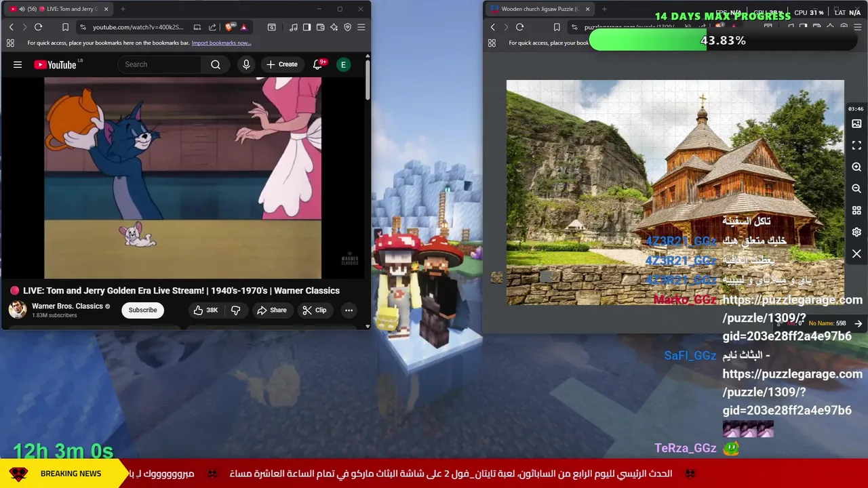Subscribe to Warner Bros. Classics
Screen dimensions: 868x488
point(142,310)
